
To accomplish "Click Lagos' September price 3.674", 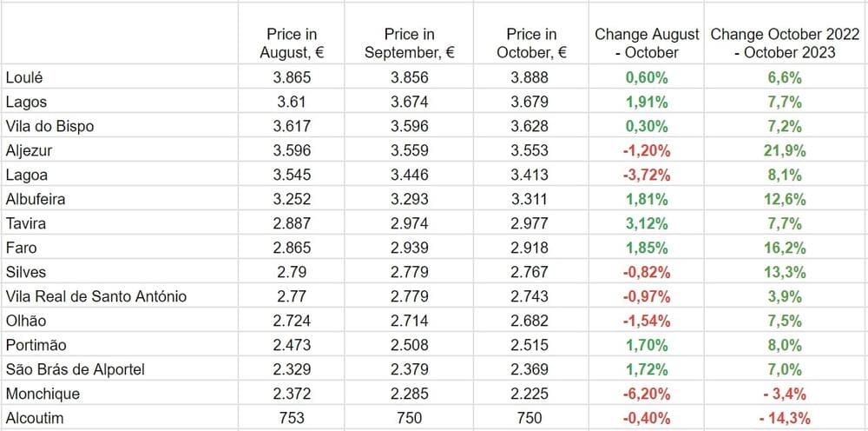I will 410,102.
